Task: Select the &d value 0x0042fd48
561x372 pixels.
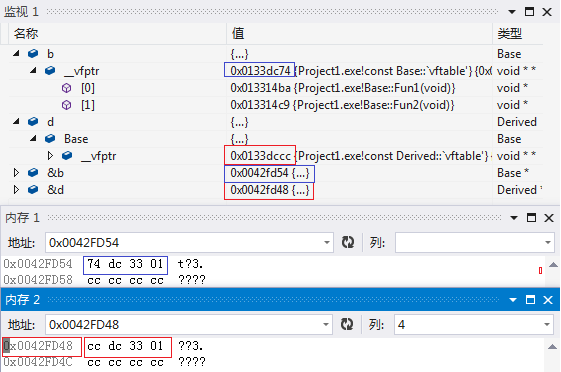Action: (x=270, y=190)
